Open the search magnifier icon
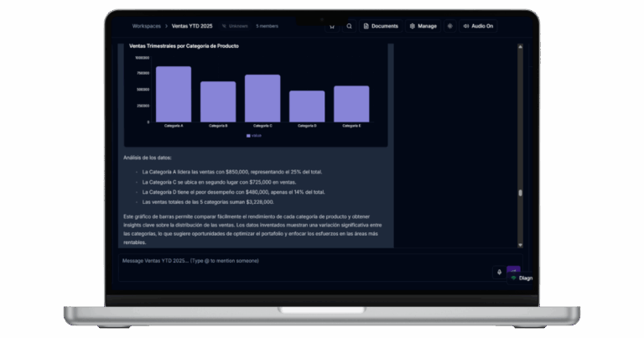The height and width of the screenshot is (338, 644). pos(350,26)
